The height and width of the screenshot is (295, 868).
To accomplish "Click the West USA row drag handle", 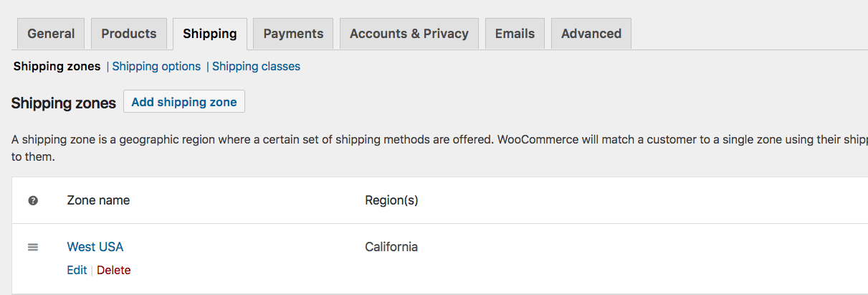I will pos(33,247).
